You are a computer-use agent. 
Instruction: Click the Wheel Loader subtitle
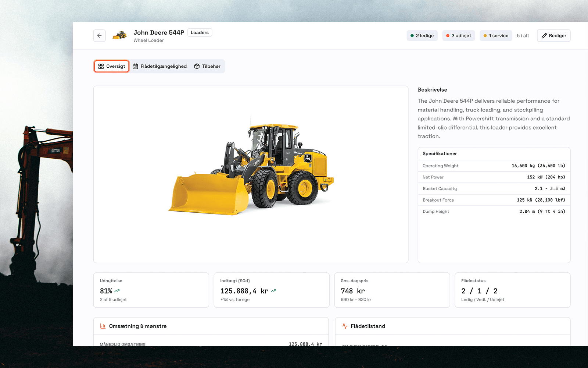(148, 40)
